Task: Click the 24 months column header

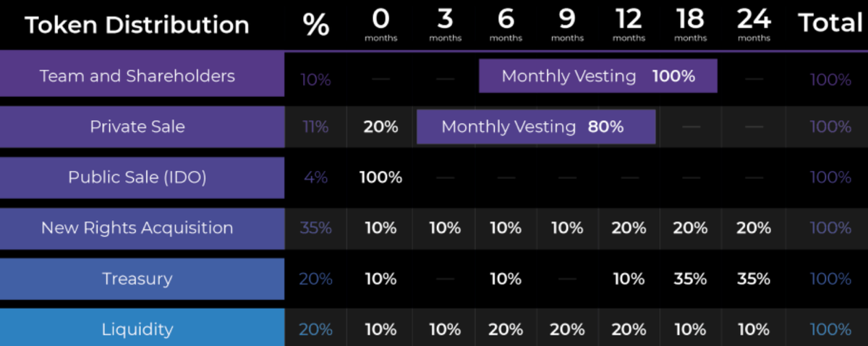Action: tap(753, 26)
